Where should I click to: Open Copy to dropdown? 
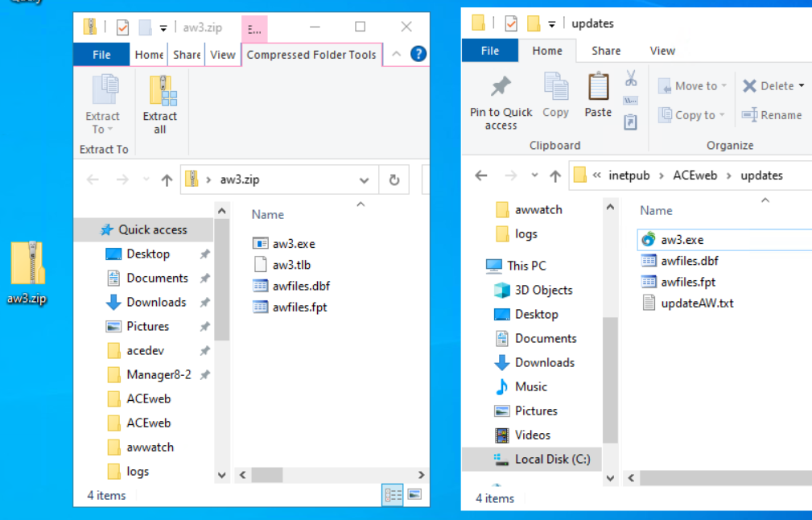click(691, 115)
